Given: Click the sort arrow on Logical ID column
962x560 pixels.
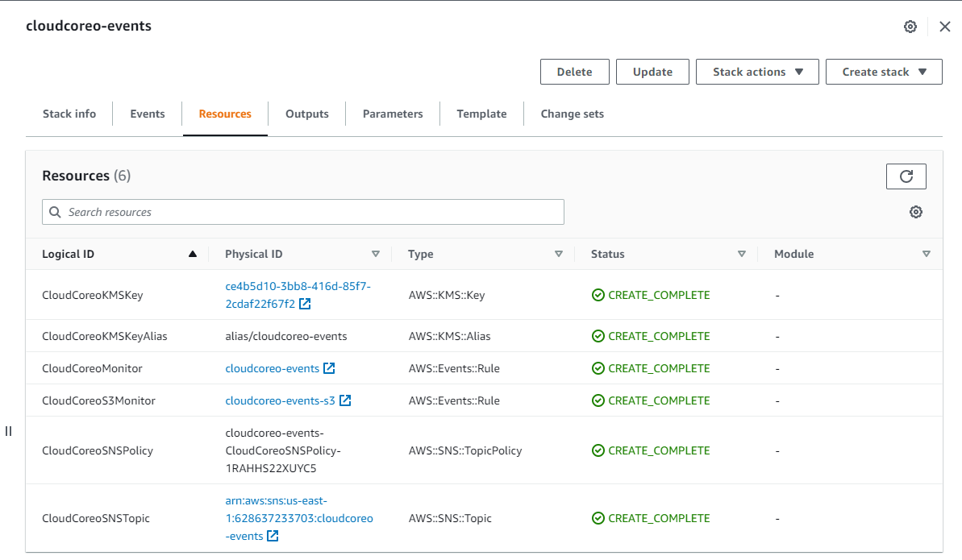Looking at the screenshot, I should [192, 253].
